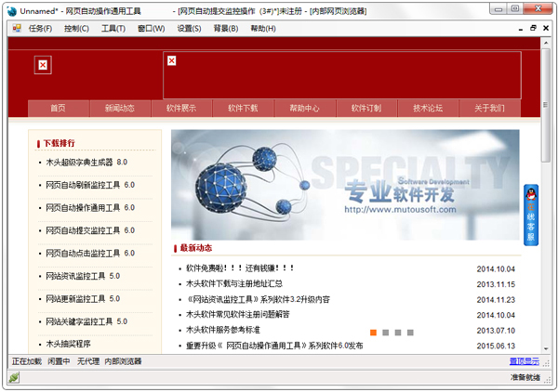The image size is (558, 392).
Task: Open the 在线客服 customer service widget
Action: [x=531, y=215]
